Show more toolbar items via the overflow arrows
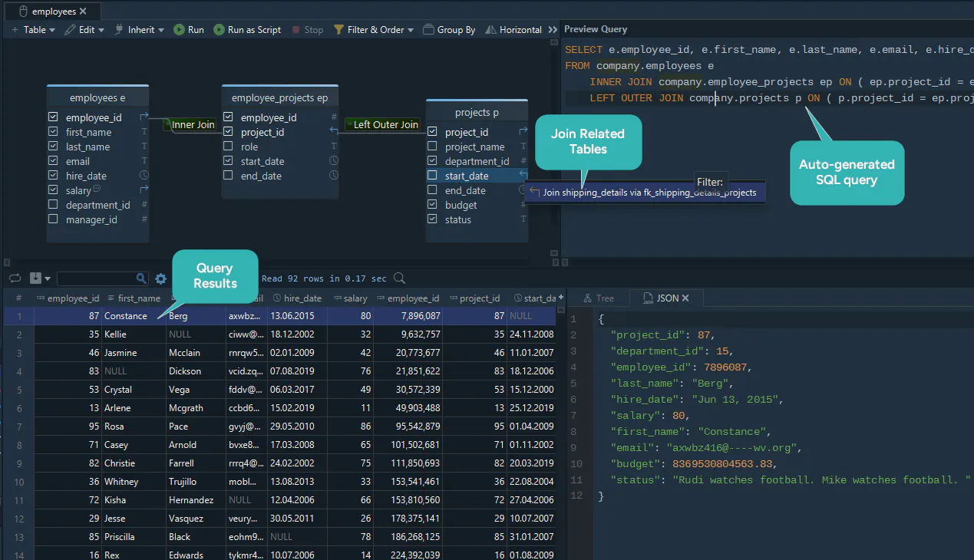Image resolution: width=974 pixels, height=560 pixels. pyautogui.click(x=553, y=30)
